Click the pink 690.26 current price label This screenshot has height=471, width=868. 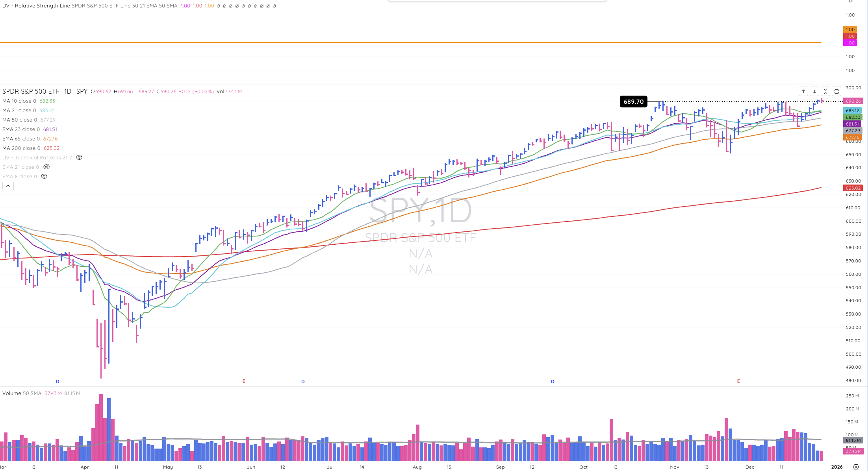853,101
